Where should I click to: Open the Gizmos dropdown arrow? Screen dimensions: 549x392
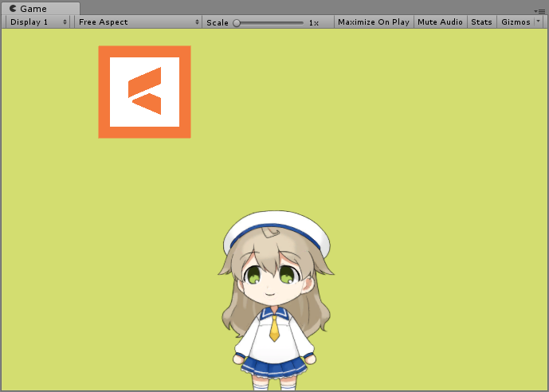coord(539,22)
